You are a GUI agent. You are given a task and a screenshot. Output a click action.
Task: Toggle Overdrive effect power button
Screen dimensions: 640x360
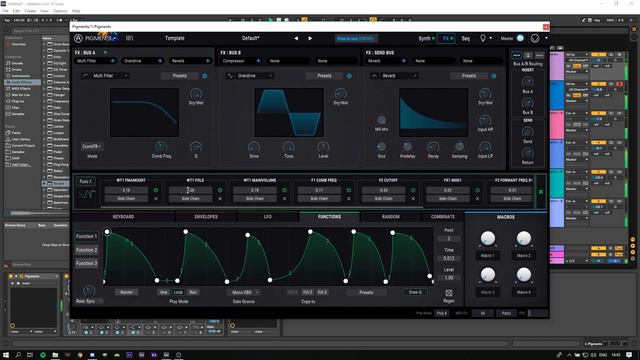(x=349, y=76)
